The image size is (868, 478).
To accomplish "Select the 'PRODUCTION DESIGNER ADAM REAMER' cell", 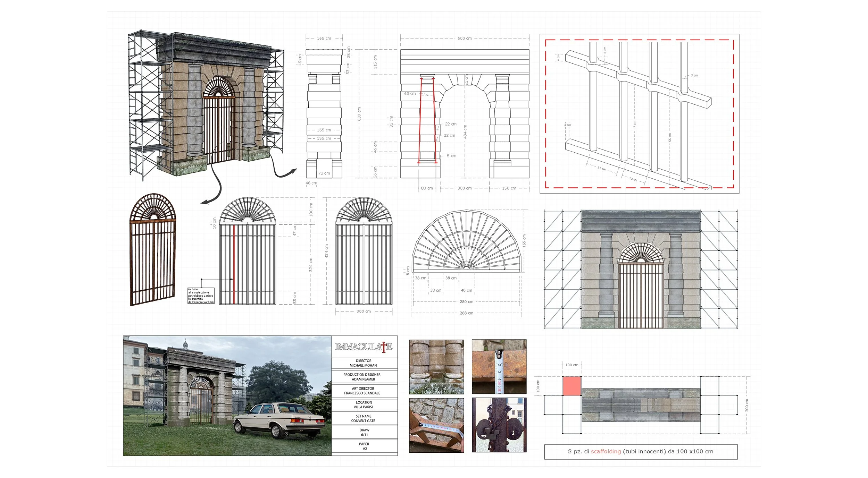I will click(364, 377).
